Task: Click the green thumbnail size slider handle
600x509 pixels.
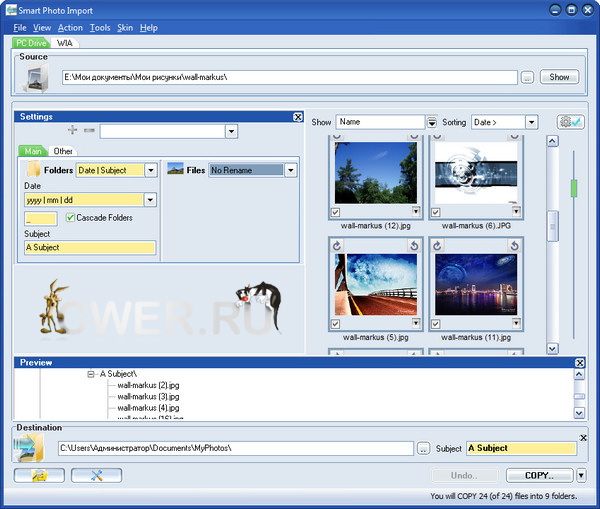Action: coord(574,188)
